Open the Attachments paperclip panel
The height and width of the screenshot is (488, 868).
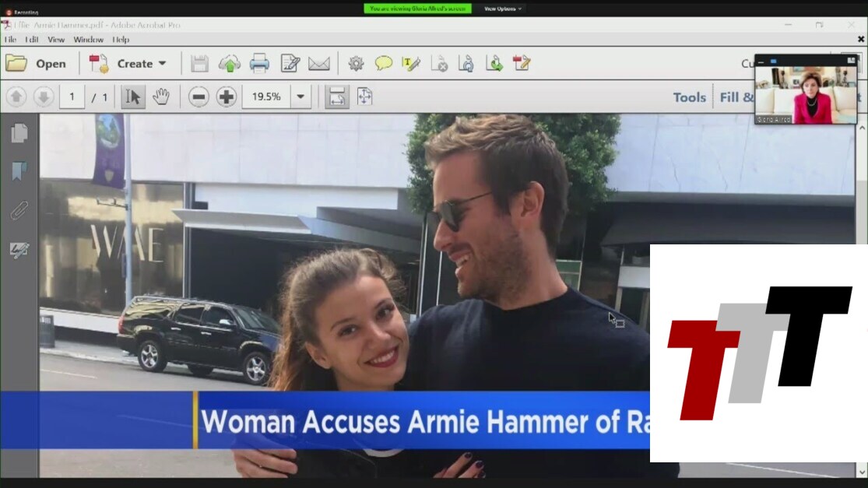point(19,210)
